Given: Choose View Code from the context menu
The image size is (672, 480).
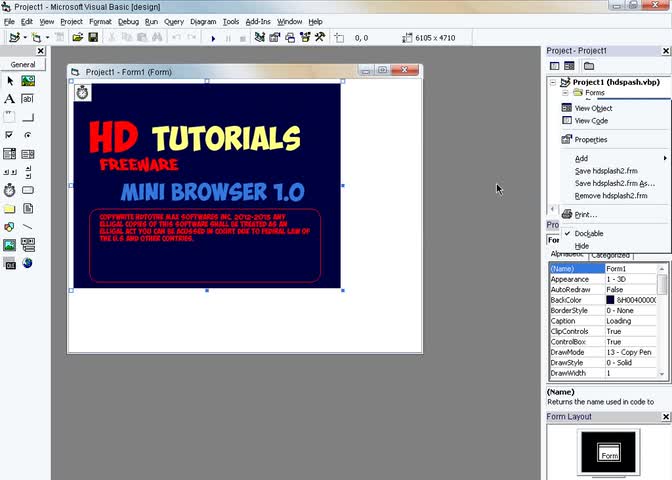Looking at the screenshot, I should click(615, 121).
